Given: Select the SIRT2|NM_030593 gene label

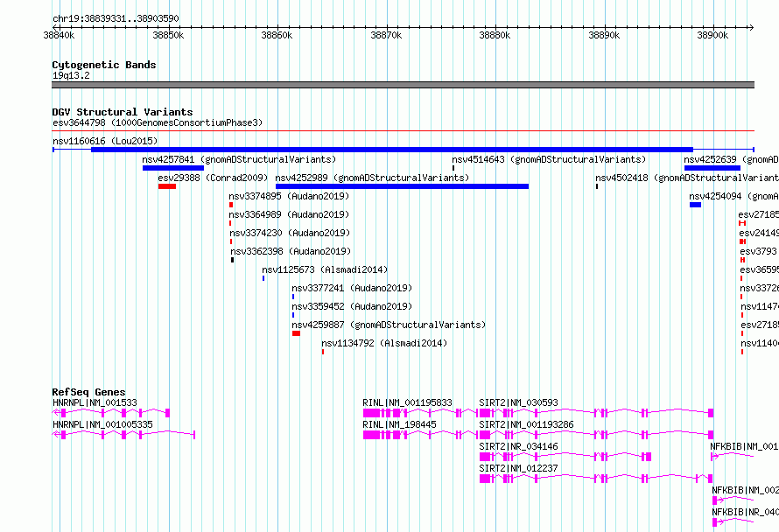Looking at the screenshot, I should pos(519,402).
